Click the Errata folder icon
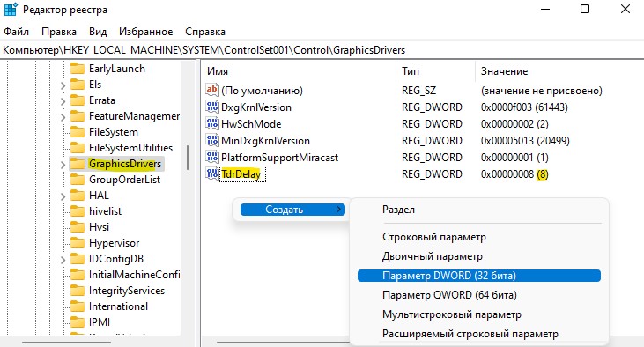Viewport: 644px width, 347px height. coord(78,100)
